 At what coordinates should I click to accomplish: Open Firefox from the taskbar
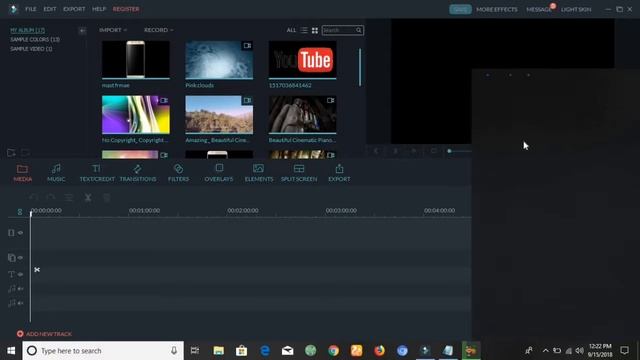click(x=380, y=351)
